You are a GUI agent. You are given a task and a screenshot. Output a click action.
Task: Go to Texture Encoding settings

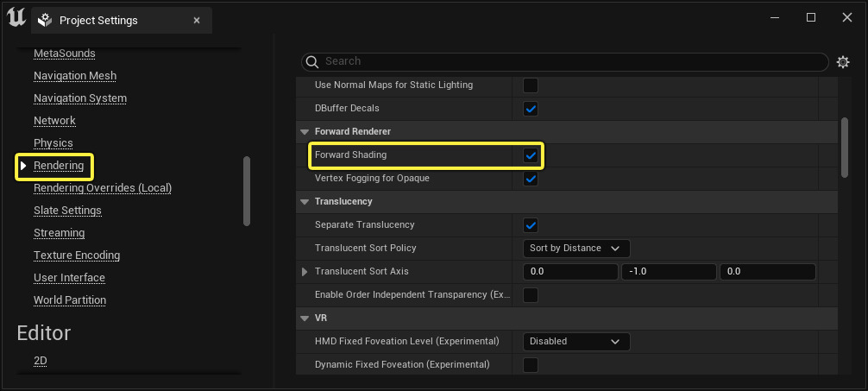coord(77,255)
